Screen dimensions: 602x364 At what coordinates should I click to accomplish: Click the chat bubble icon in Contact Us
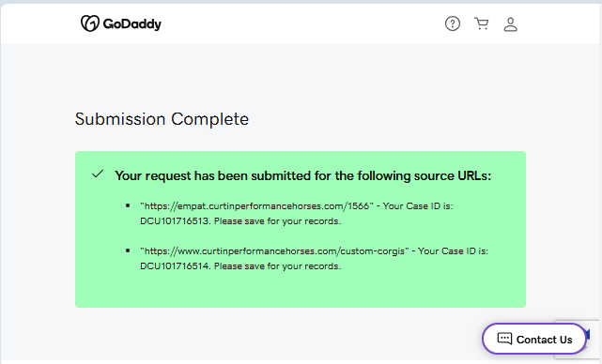pos(504,339)
